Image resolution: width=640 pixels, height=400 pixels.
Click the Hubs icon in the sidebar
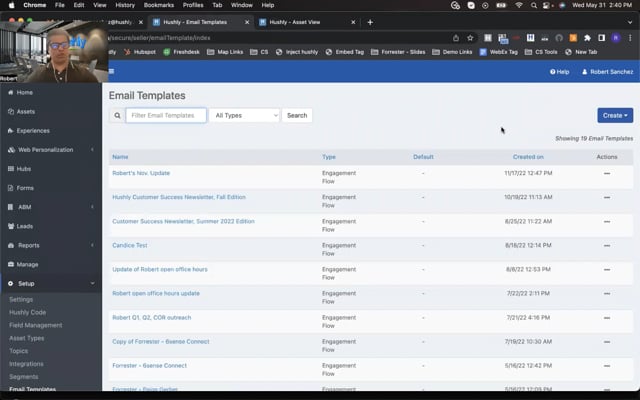10,169
